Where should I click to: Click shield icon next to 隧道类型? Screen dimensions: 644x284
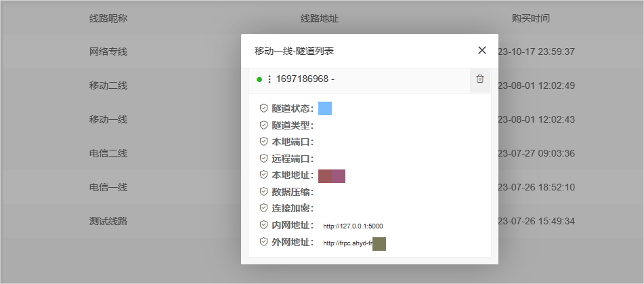click(263, 125)
